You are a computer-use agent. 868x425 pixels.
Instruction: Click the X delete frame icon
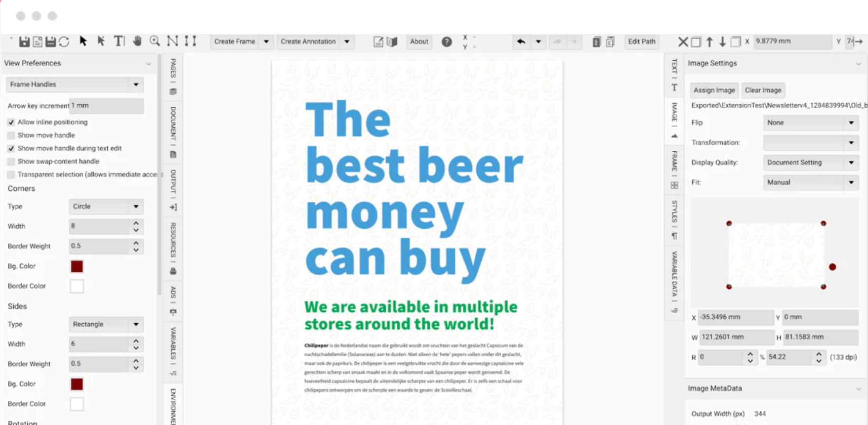[x=683, y=41]
